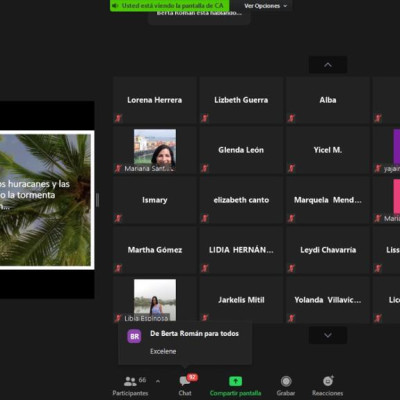The width and height of the screenshot is (400, 400).
Task: Click the green Compartir pantalla icon
Action: (x=235, y=381)
